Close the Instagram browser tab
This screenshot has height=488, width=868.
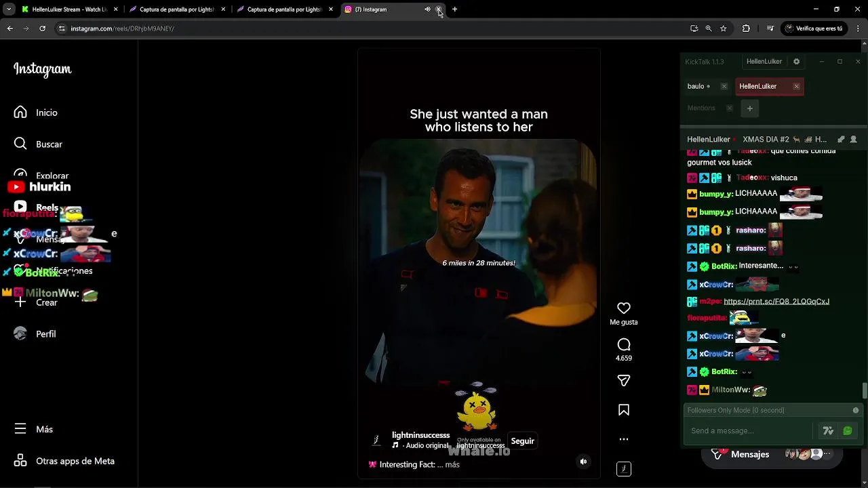[439, 9]
